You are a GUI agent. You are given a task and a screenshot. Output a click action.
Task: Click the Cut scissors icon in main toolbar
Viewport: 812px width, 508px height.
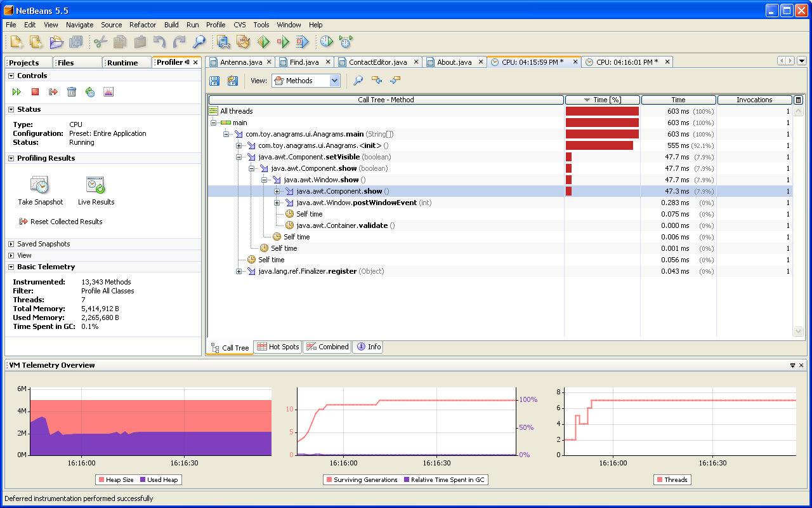click(x=100, y=42)
